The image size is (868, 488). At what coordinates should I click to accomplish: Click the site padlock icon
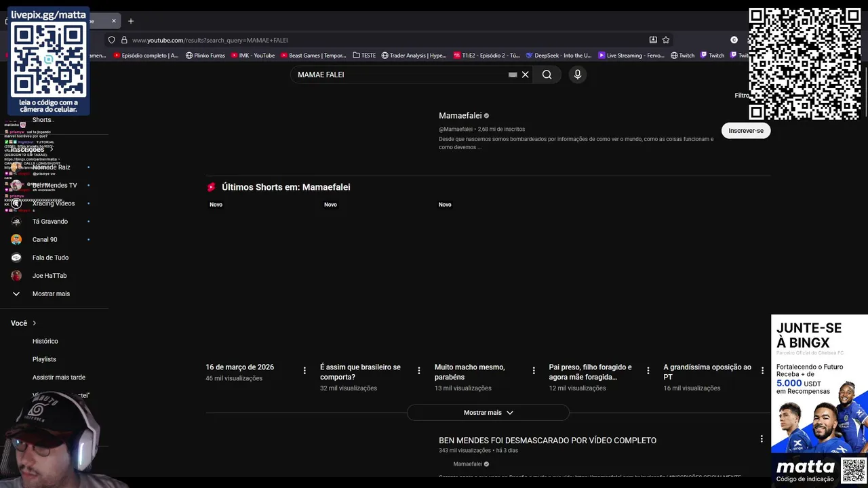(x=124, y=40)
